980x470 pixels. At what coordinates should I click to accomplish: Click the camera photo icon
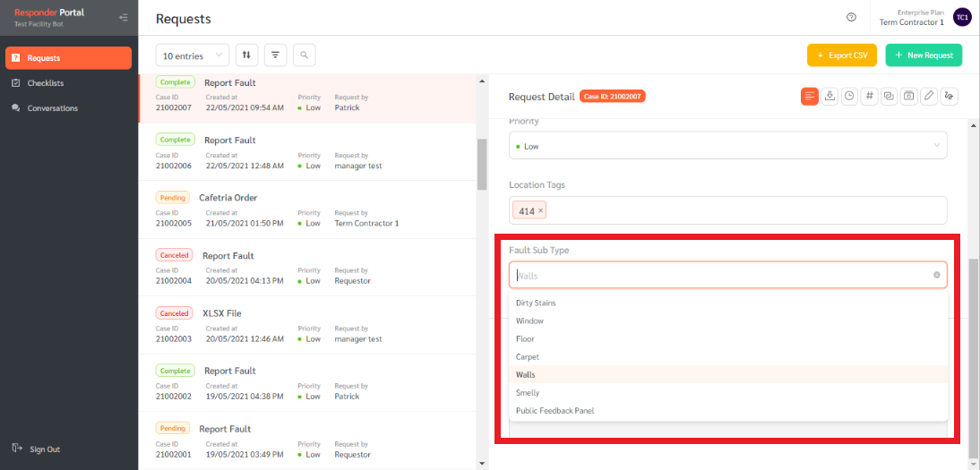click(909, 96)
